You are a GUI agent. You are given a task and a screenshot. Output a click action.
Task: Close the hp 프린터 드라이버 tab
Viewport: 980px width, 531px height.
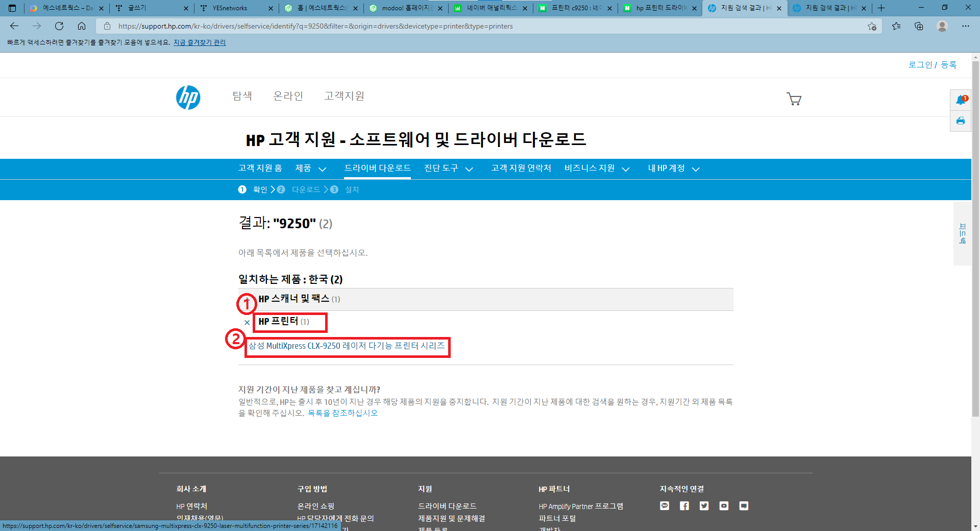click(x=694, y=8)
